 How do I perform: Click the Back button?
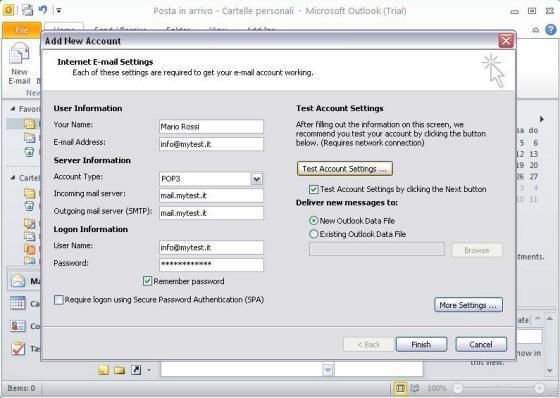(x=369, y=344)
